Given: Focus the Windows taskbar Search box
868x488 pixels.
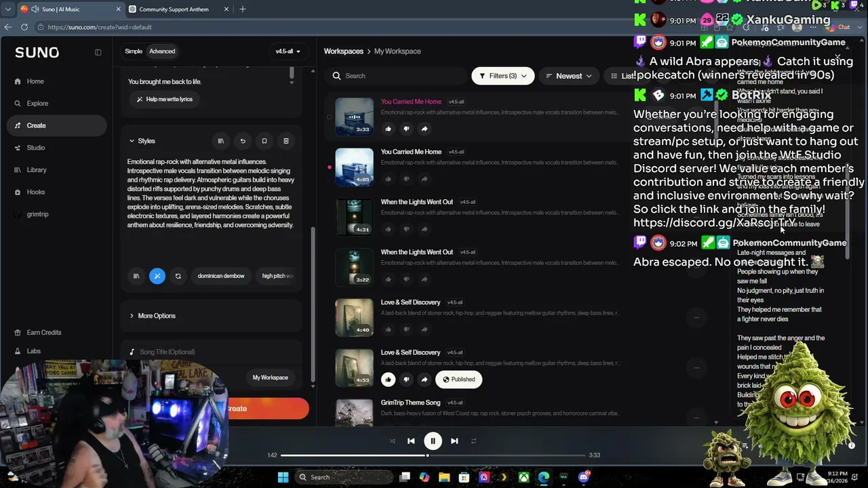Looking at the screenshot, I should coord(343,477).
